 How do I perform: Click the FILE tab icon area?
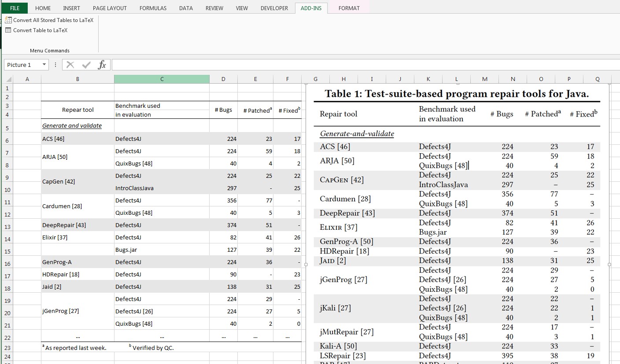(14, 7)
